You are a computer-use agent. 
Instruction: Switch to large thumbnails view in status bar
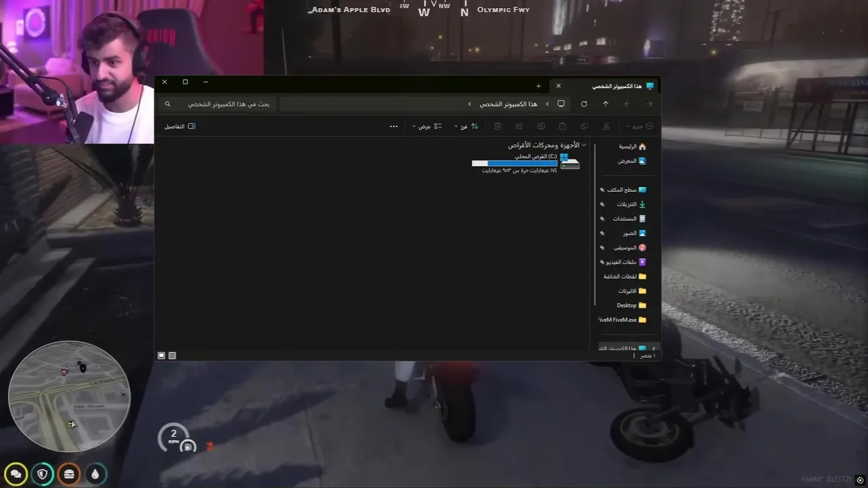(161, 355)
